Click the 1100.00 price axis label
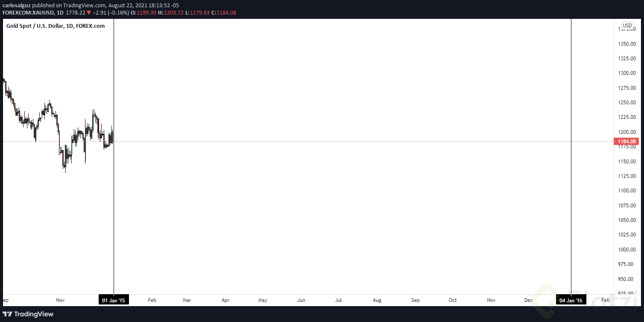 627,191
